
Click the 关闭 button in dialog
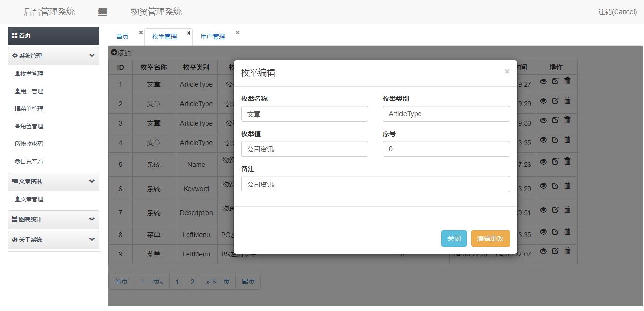pyautogui.click(x=454, y=238)
